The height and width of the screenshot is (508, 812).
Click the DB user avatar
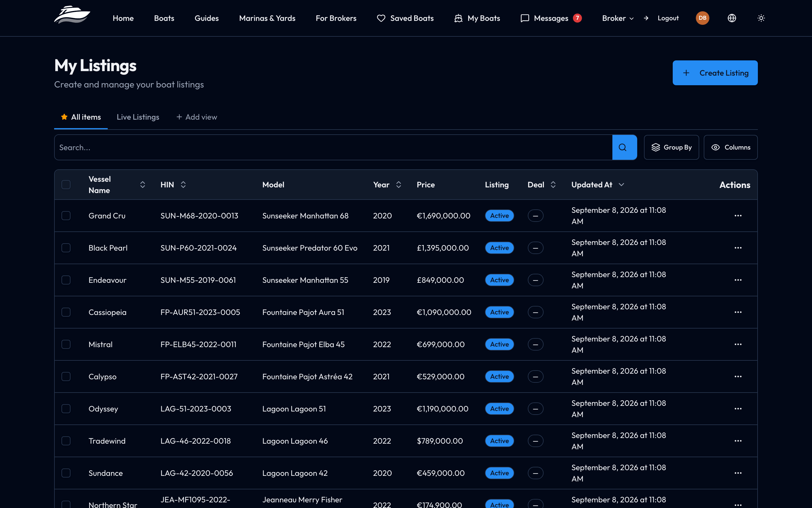pos(702,18)
